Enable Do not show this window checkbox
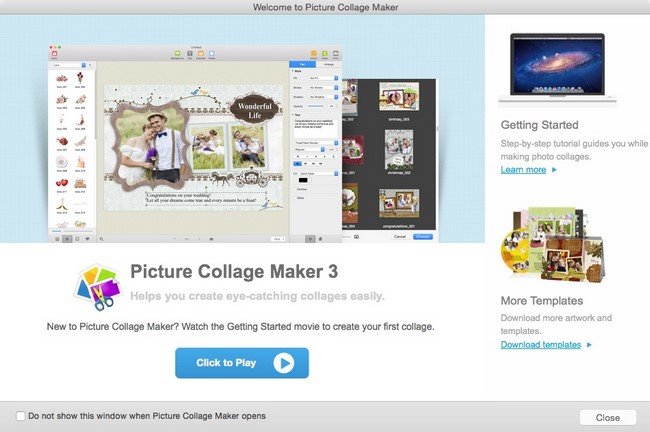 (20, 416)
